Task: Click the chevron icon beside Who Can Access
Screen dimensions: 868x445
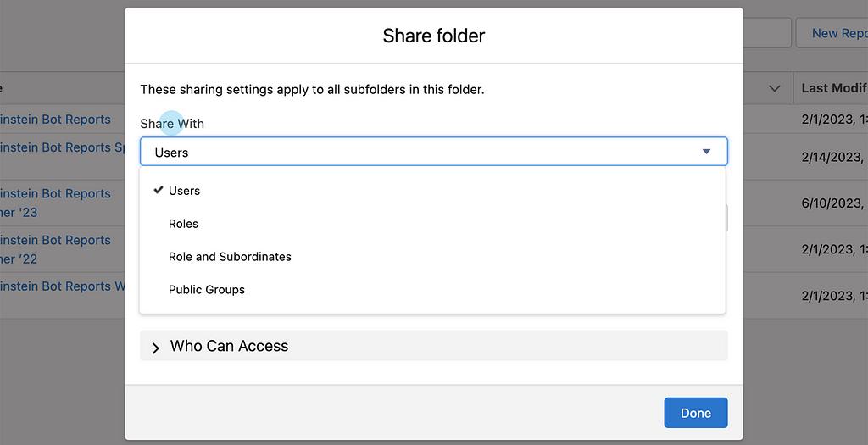Action: coord(155,348)
